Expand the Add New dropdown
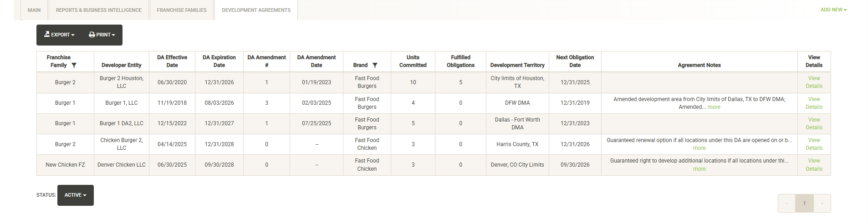868x224 pixels. [x=833, y=10]
